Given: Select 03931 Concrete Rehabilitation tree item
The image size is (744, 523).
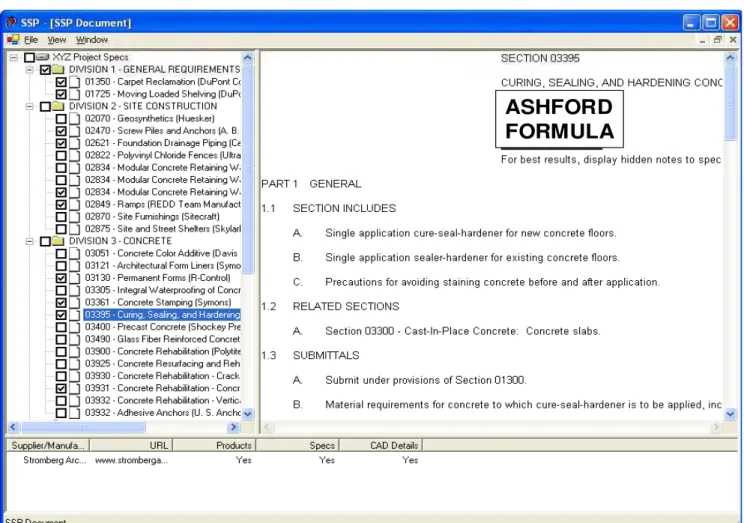Looking at the screenshot, I should (x=162, y=389).
